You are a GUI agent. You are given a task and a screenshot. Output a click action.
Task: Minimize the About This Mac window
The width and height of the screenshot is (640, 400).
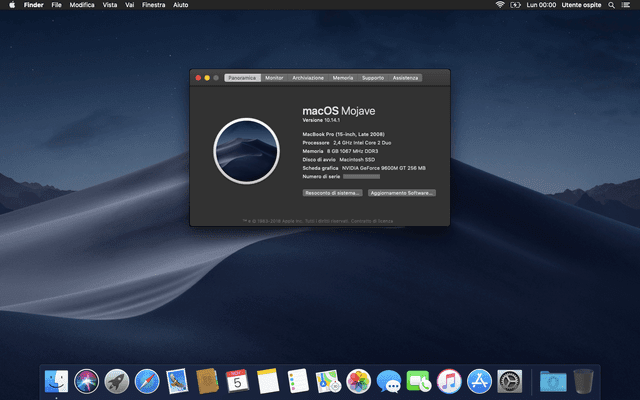[207, 78]
